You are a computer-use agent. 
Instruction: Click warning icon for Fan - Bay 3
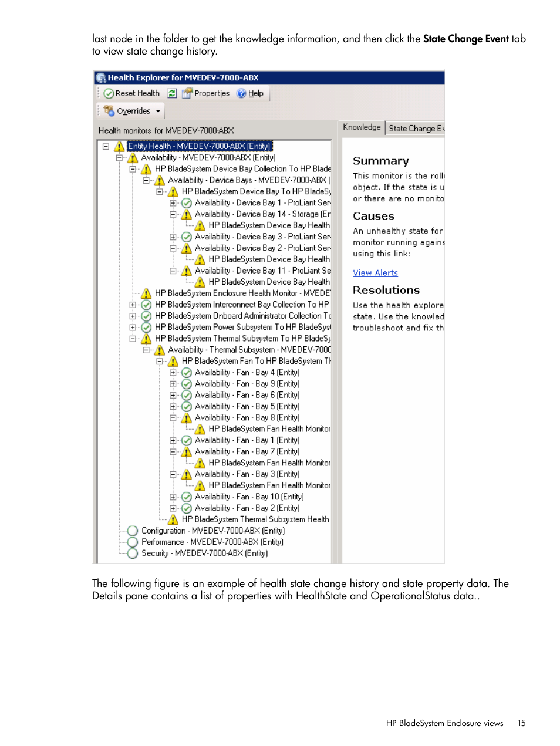[187, 474]
